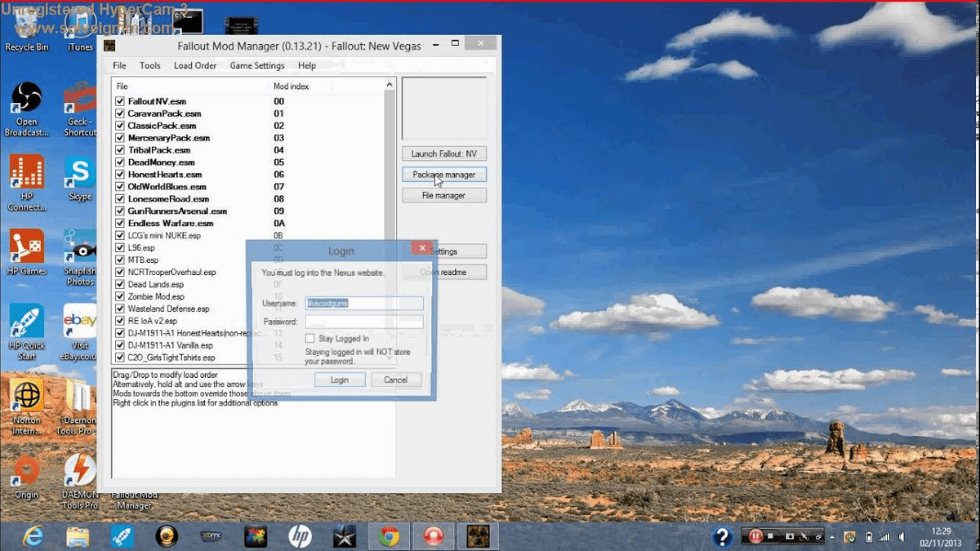Toggle the CaravanPack.esm checkbox
The height and width of the screenshot is (551, 980).
pyautogui.click(x=120, y=113)
